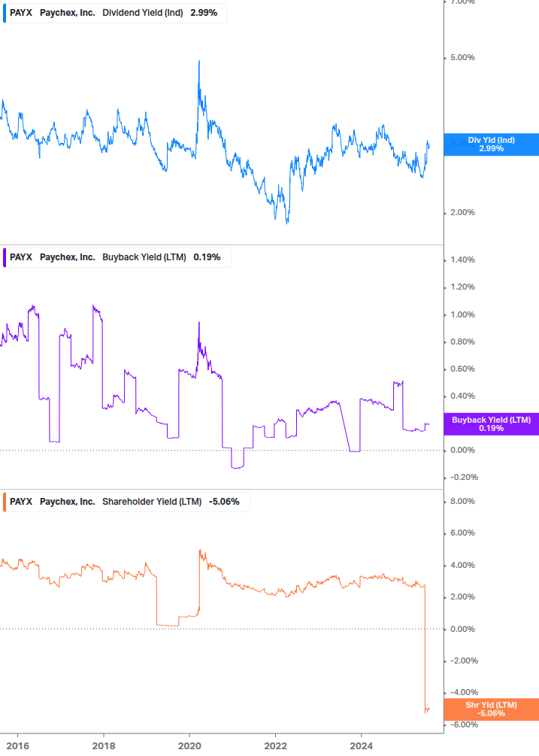Click the 0.60% tick on the buyback yield axis
539x756 pixels.
[x=462, y=369]
